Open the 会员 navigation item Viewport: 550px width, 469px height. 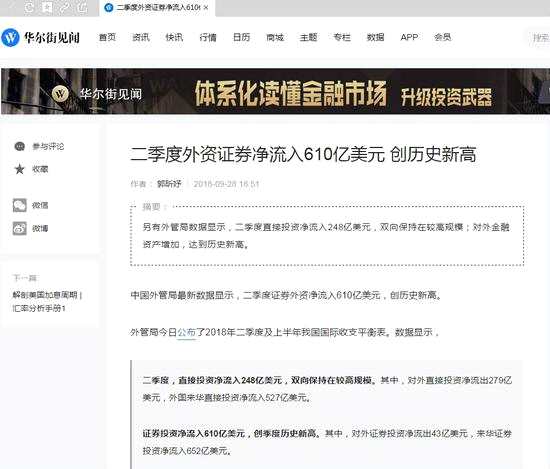pyautogui.click(x=443, y=37)
